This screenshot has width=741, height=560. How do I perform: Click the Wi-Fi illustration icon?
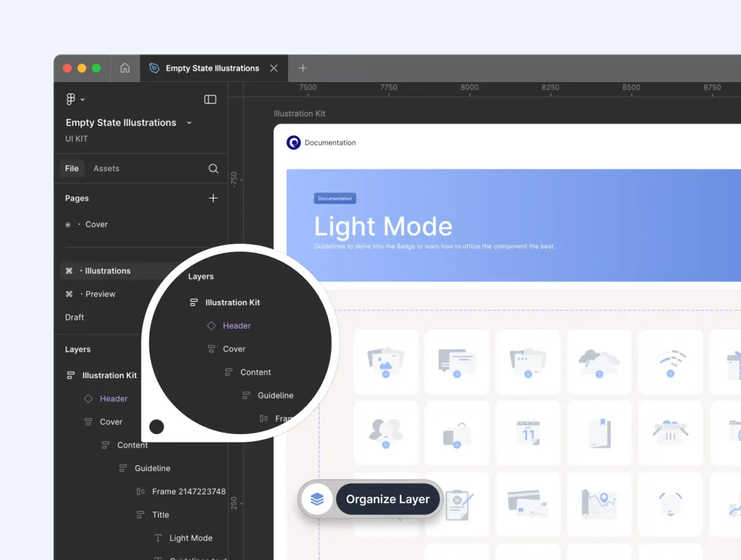click(x=670, y=361)
